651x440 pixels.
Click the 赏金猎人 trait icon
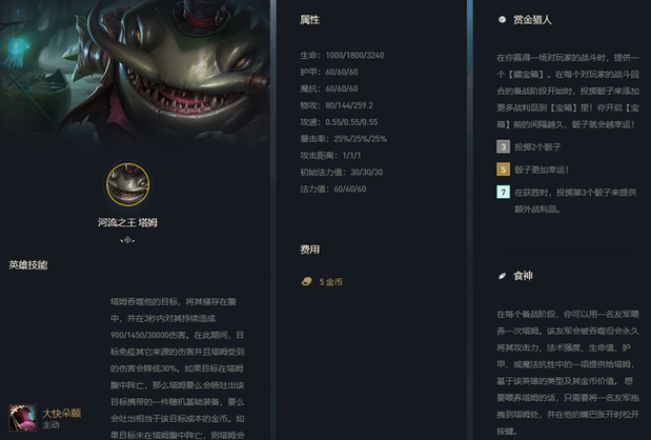502,19
